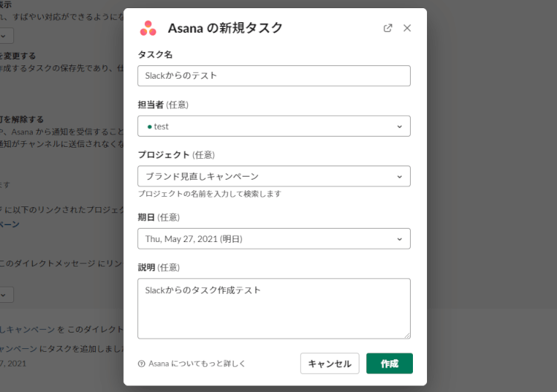Close the Asana new task dialog
Viewport: 557px width, 392px height.
click(407, 28)
